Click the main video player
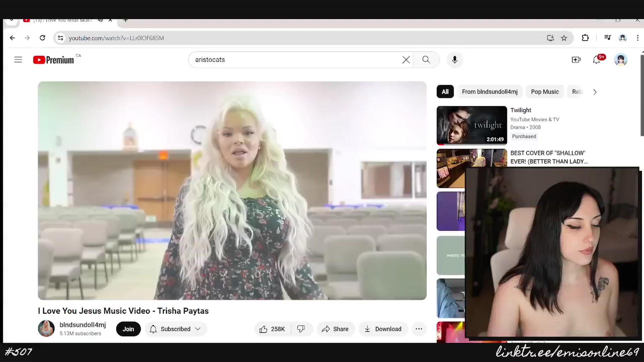The image size is (644, 362). [x=232, y=190]
